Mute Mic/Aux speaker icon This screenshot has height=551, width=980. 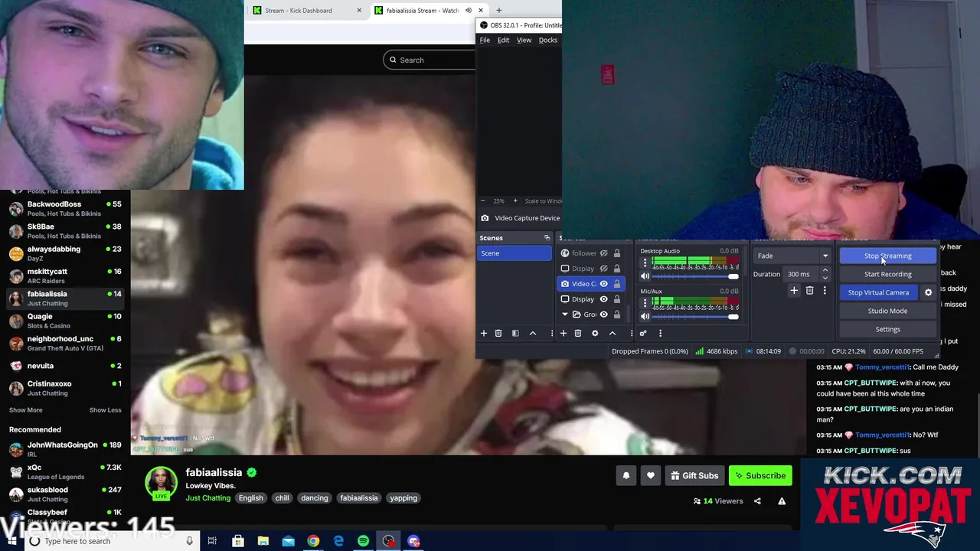645,316
